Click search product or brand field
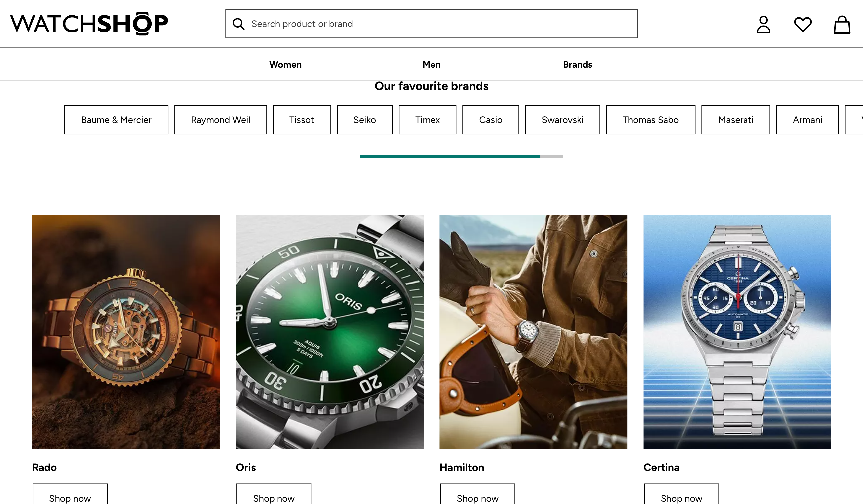 pos(431,24)
